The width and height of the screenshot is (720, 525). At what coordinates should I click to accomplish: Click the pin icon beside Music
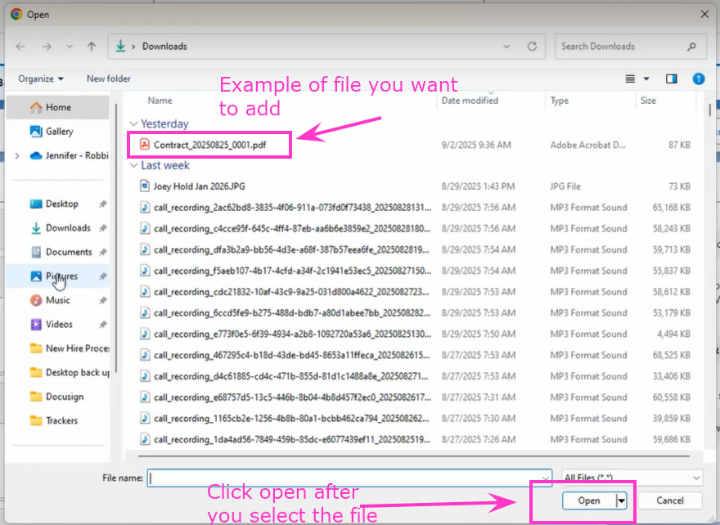click(103, 300)
